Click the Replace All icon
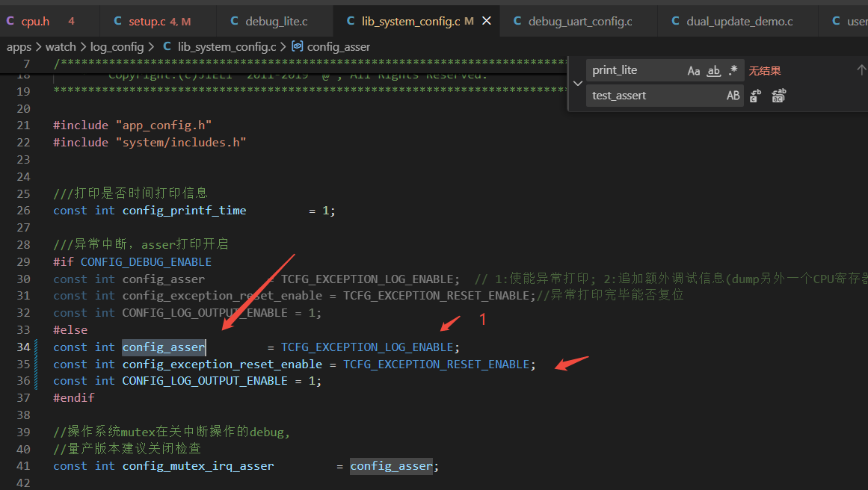The height and width of the screenshot is (490, 868). point(778,96)
